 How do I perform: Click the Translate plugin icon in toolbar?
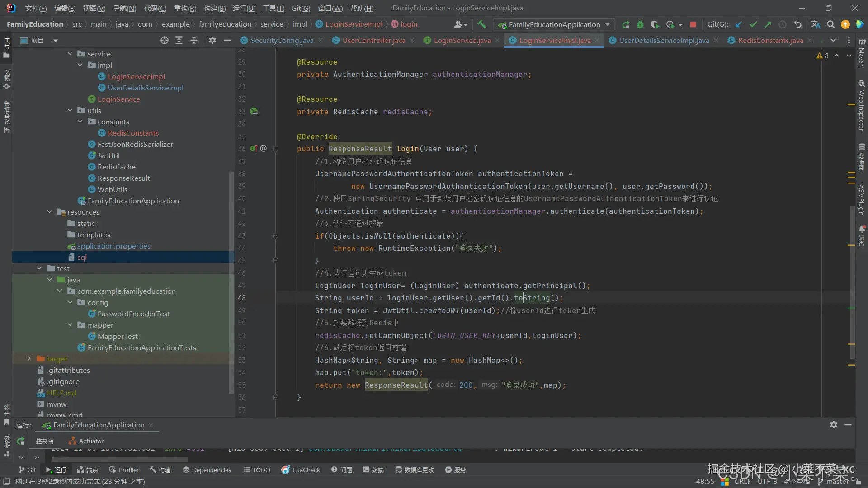[x=816, y=24]
